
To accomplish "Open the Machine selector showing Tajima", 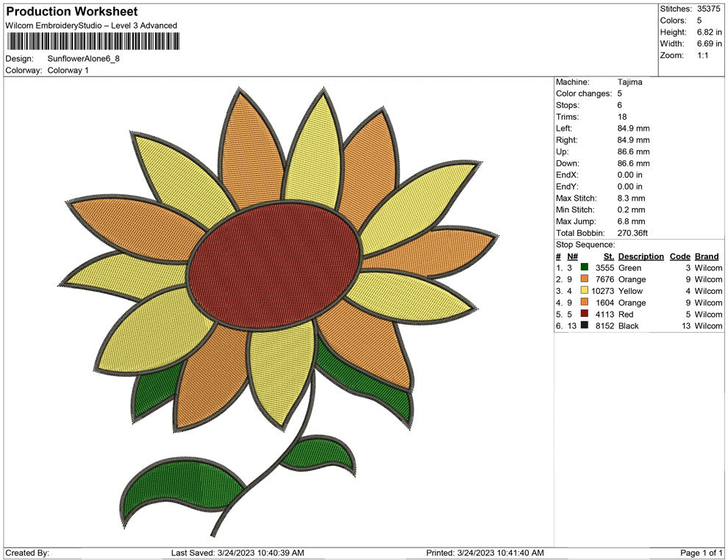I will pos(629,82).
